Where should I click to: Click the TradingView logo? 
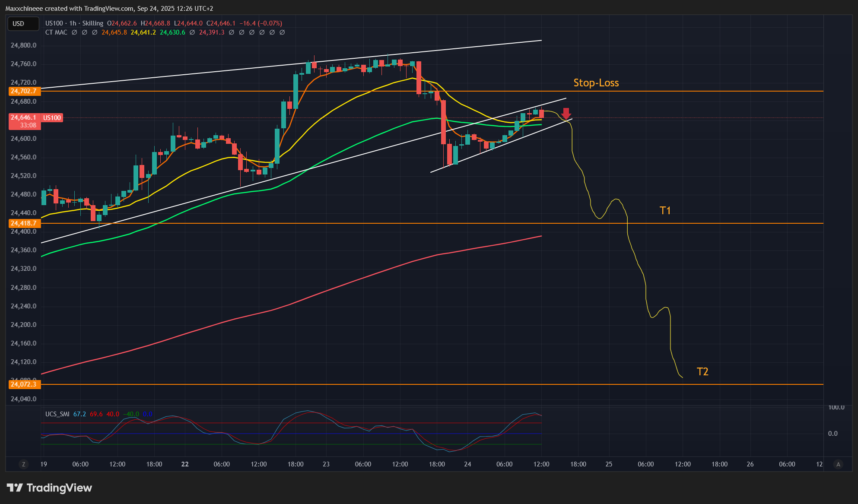coord(49,488)
